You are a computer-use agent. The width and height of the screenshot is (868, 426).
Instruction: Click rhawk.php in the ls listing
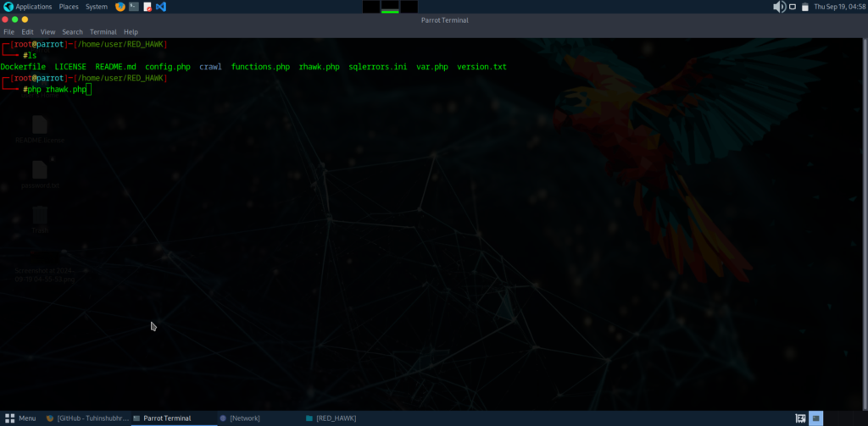tap(320, 67)
